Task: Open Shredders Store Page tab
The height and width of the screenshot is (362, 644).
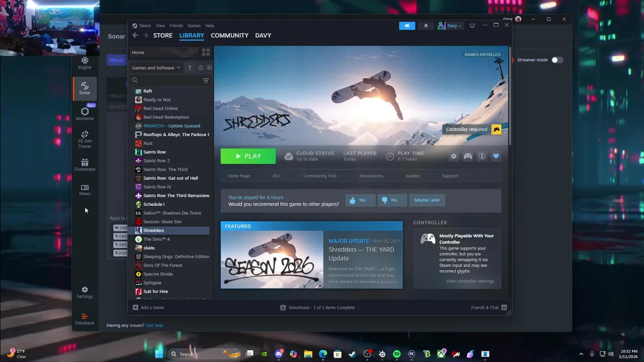Action: pyautogui.click(x=239, y=176)
